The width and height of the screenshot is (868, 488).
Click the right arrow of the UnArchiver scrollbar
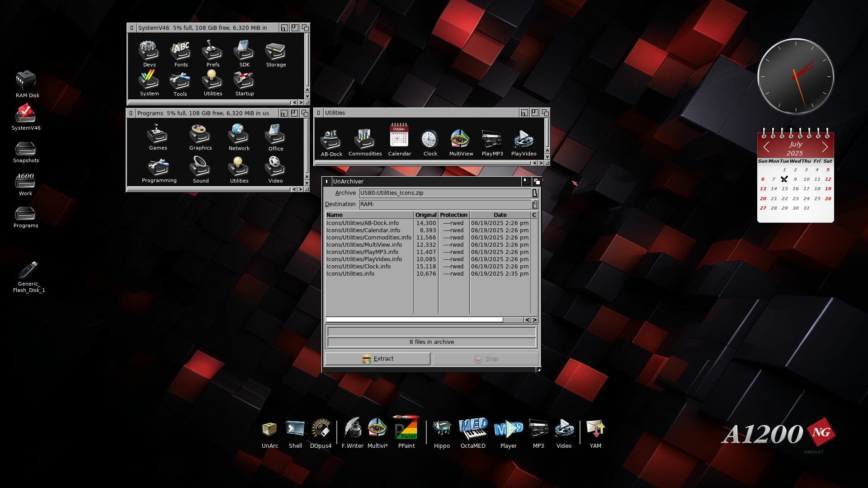click(x=534, y=319)
